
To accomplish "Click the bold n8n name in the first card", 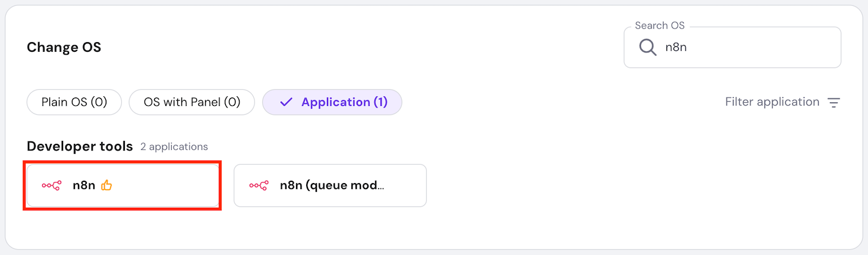I will (x=84, y=185).
